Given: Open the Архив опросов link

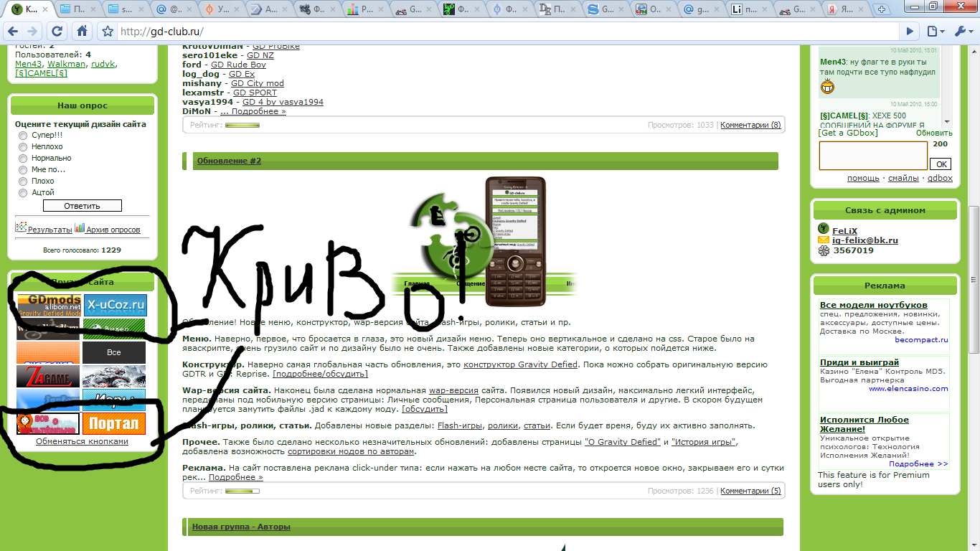Looking at the screenshot, I should coord(113,230).
